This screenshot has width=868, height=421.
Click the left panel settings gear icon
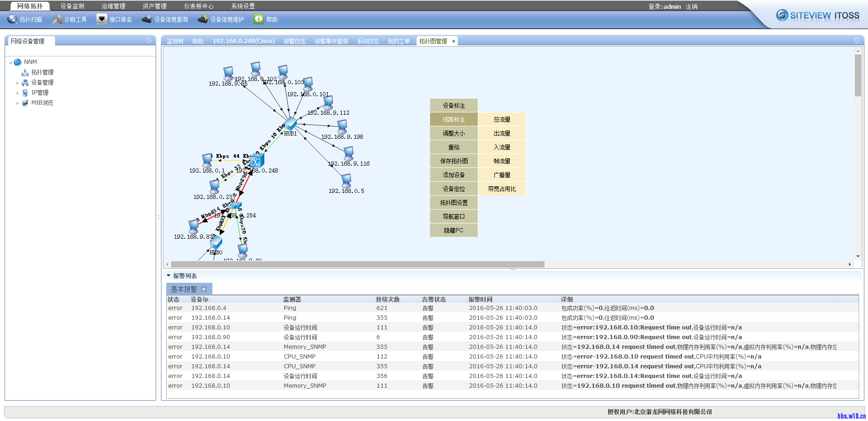[x=149, y=41]
